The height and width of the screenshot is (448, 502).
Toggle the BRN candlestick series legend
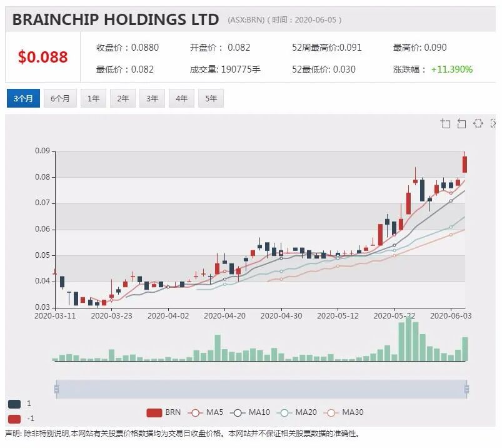[x=164, y=413]
